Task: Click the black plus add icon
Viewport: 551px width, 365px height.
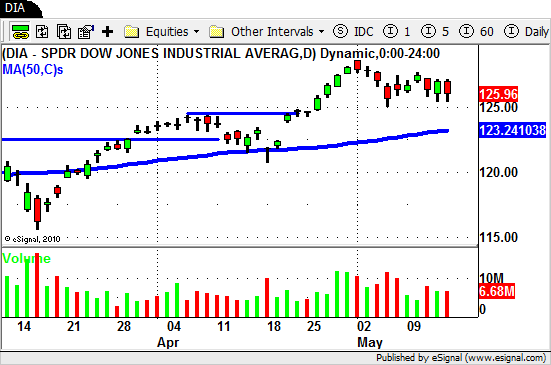Action: [x=108, y=32]
